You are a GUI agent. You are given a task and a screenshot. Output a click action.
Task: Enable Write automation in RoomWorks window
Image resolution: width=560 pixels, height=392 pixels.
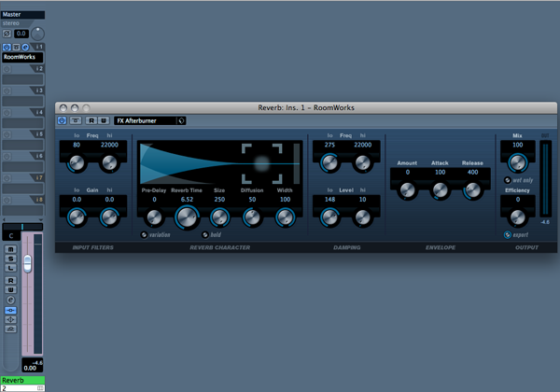click(104, 120)
